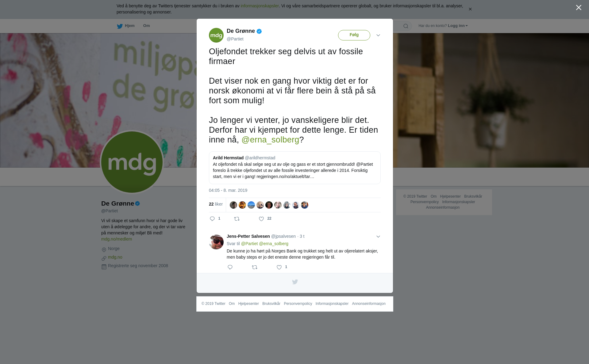Open the Logg inn dropdown
Screen dimensions: 589x364
pos(458,26)
